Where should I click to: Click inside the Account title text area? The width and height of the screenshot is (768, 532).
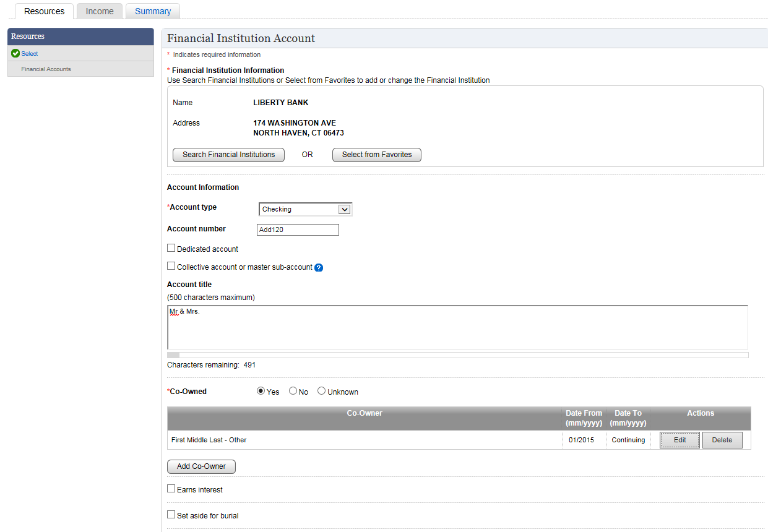457,327
